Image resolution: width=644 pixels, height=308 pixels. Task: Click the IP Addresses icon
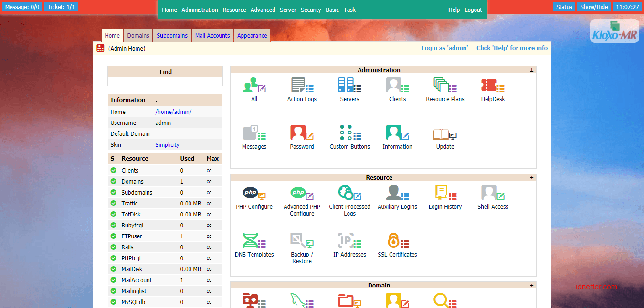click(x=349, y=241)
